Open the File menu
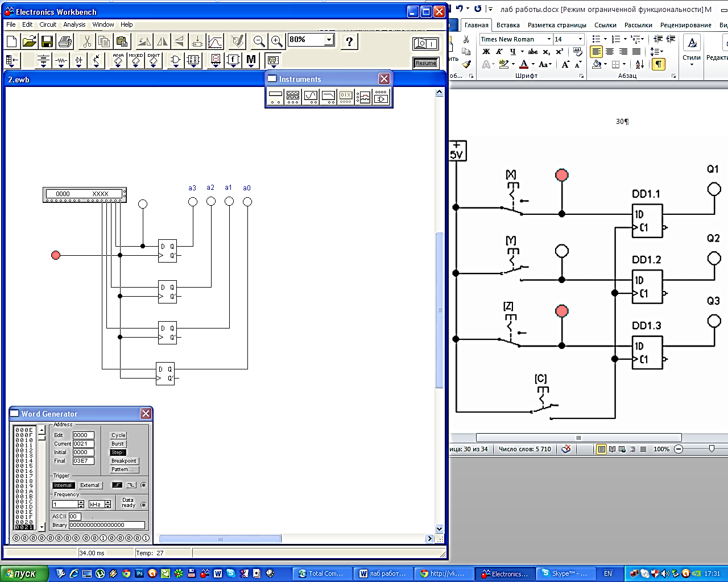Image resolution: width=728 pixels, height=582 pixels. [x=11, y=24]
